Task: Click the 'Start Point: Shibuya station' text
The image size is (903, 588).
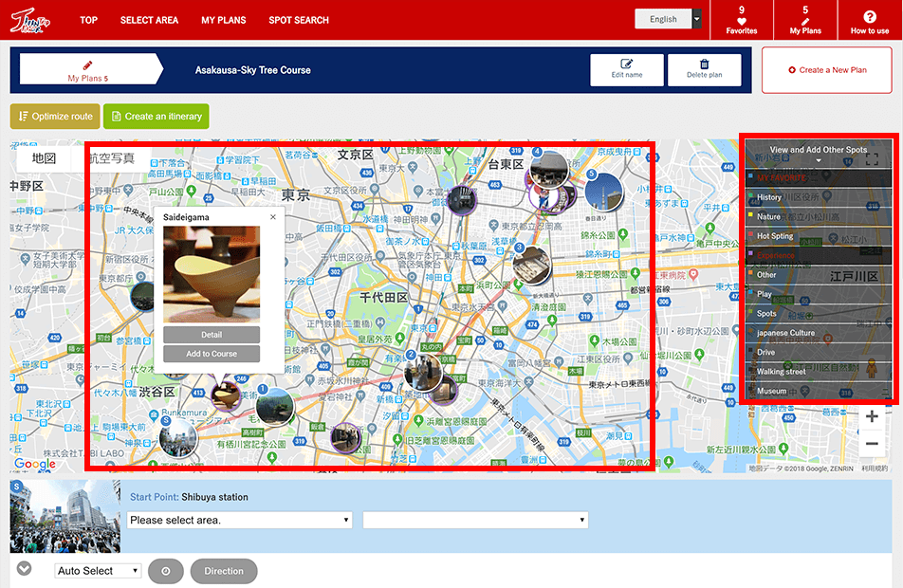Action: [x=189, y=497]
